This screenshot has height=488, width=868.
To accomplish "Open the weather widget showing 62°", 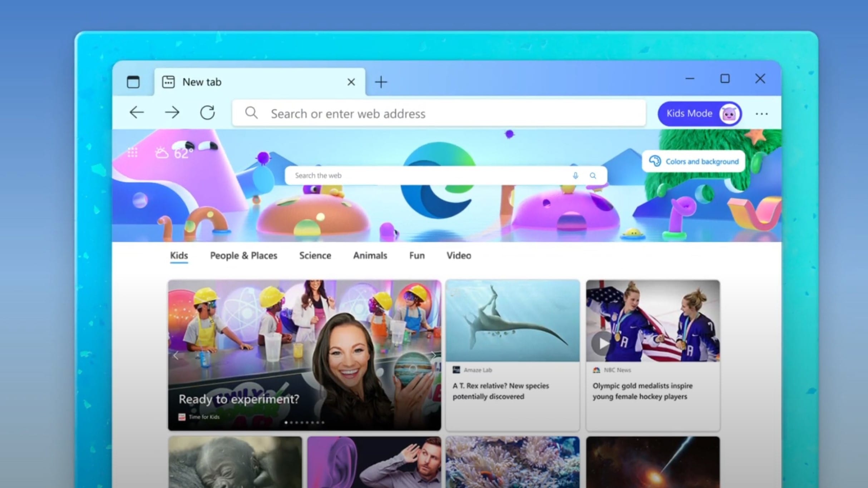I will 174,153.
